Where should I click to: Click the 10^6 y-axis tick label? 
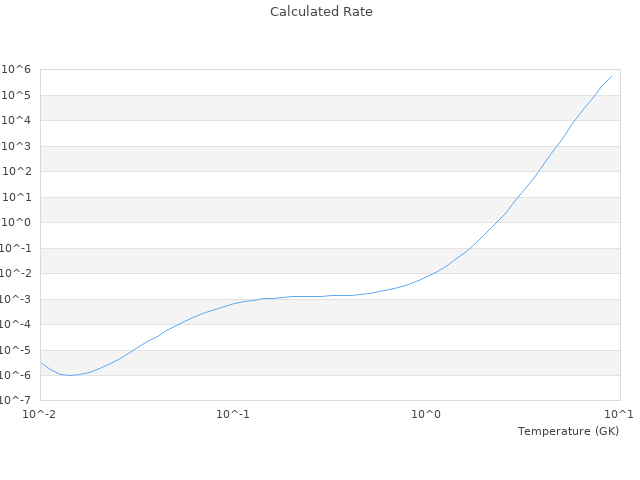pyautogui.click(x=17, y=70)
